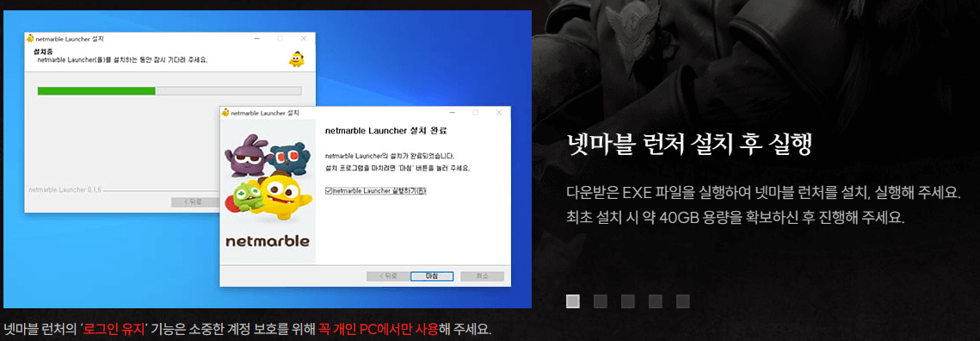Tick the 'netmarble Launcher 실행하기(R)' checkbox

[x=329, y=191]
